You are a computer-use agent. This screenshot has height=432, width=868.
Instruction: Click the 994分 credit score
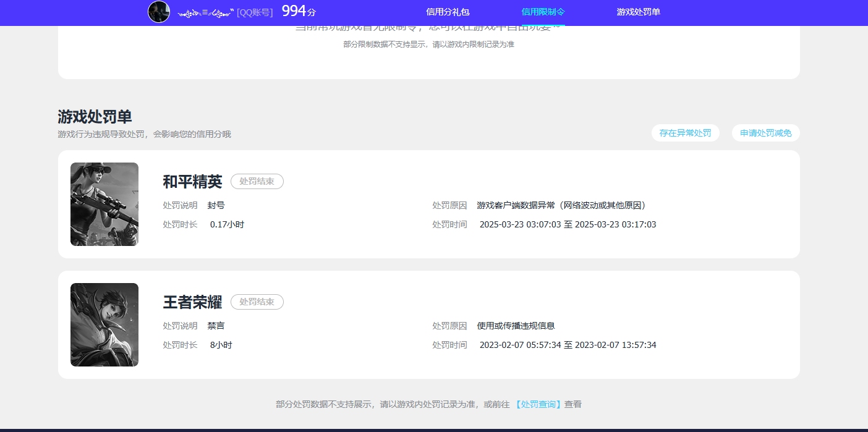click(x=298, y=11)
